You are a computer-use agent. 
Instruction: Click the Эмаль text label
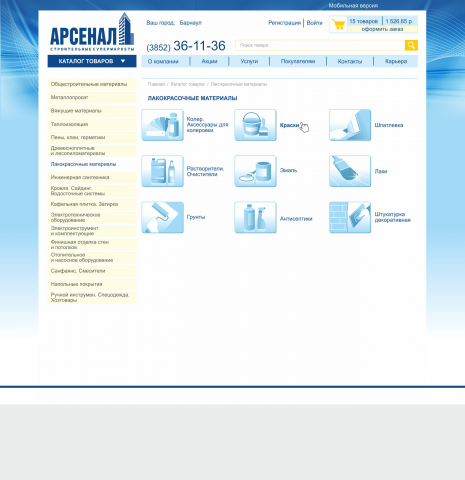click(288, 170)
